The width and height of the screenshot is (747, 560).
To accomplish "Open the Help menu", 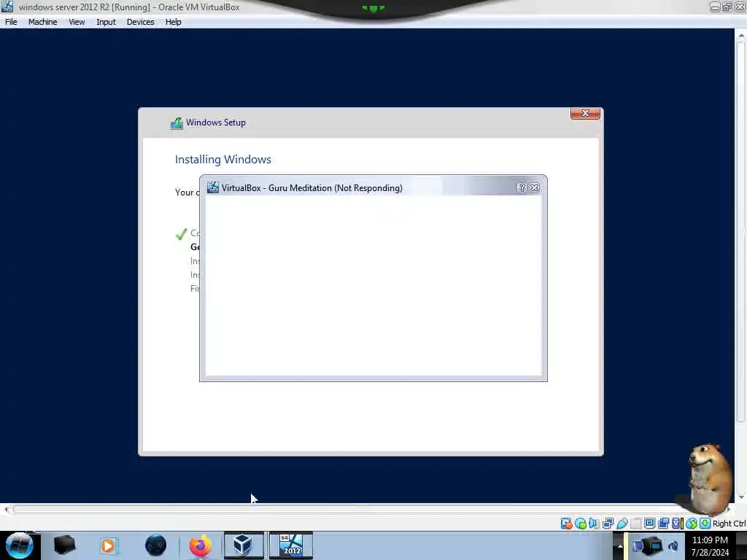I will click(x=174, y=22).
